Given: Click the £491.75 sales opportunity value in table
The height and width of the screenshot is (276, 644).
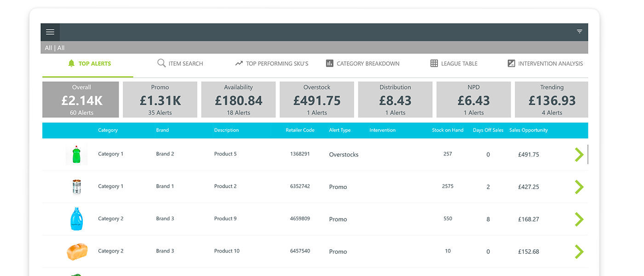Looking at the screenshot, I should point(529,155).
